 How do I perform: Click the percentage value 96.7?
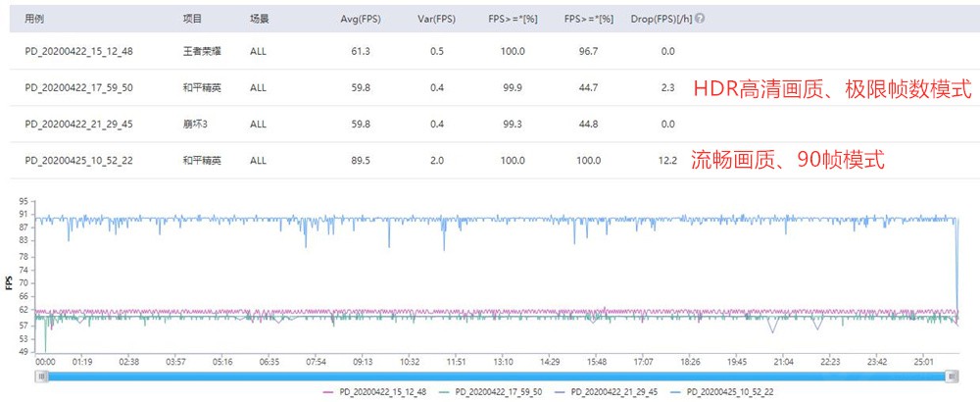click(588, 51)
